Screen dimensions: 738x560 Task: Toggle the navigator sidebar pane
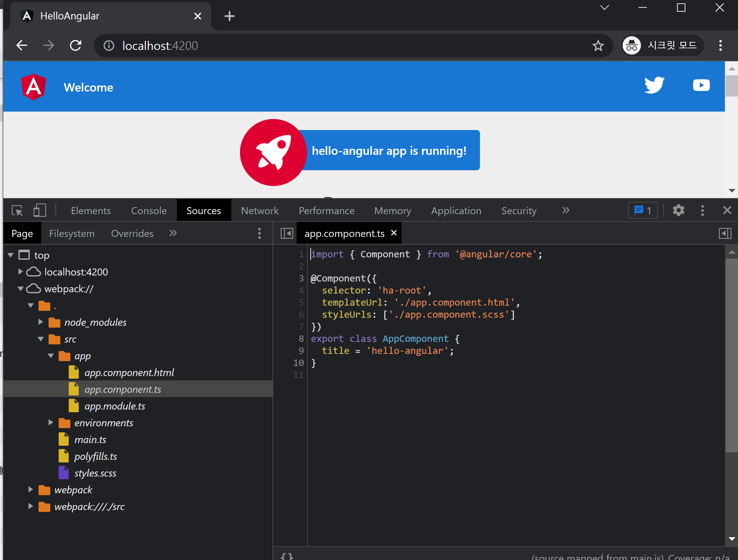tap(287, 233)
